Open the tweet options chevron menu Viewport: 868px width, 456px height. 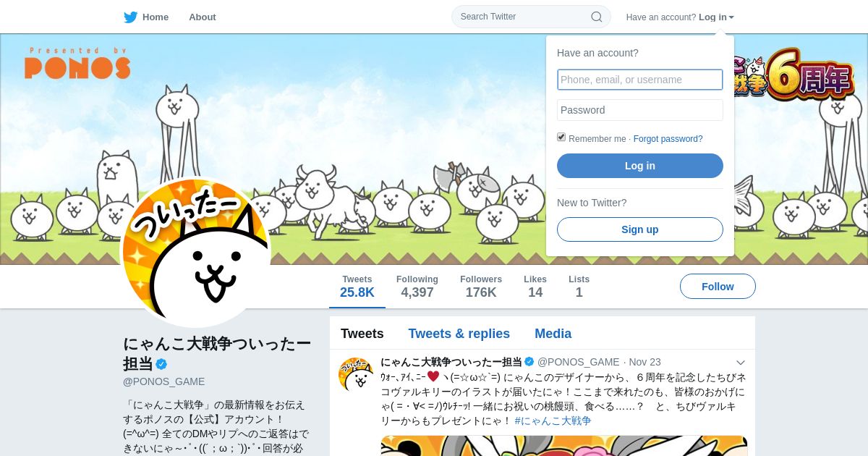coord(741,362)
